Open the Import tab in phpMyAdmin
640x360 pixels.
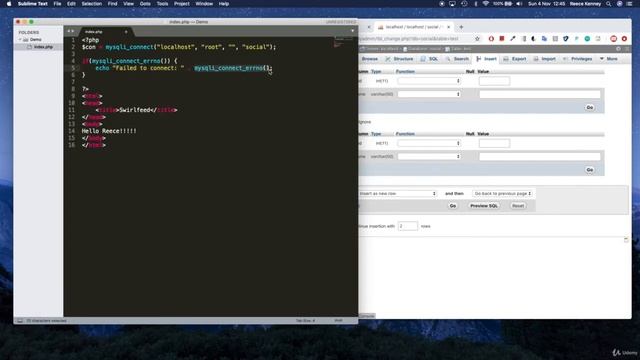pyautogui.click(x=544, y=59)
